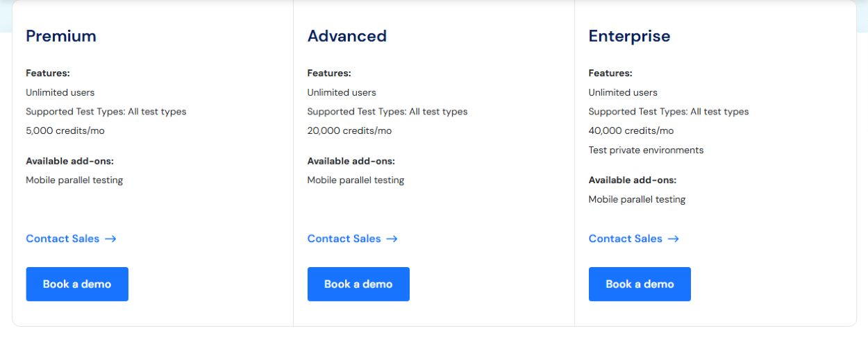Book a demo for the Advanced plan
The width and height of the screenshot is (868, 342).
coord(358,284)
